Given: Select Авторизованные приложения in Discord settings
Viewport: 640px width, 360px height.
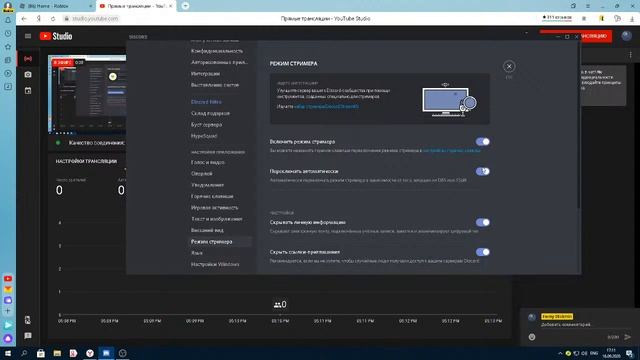Looking at the screenshot, I should (219, 62).
